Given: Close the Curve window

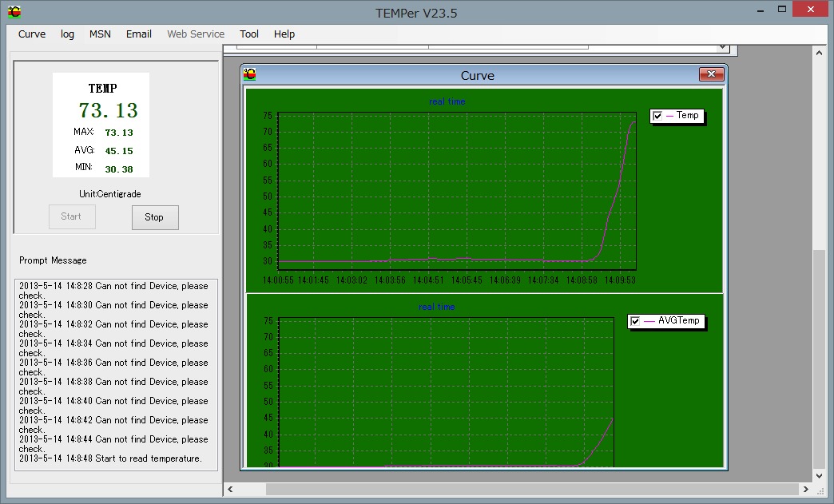Looking at the screenshot, I should click(710, 75).
